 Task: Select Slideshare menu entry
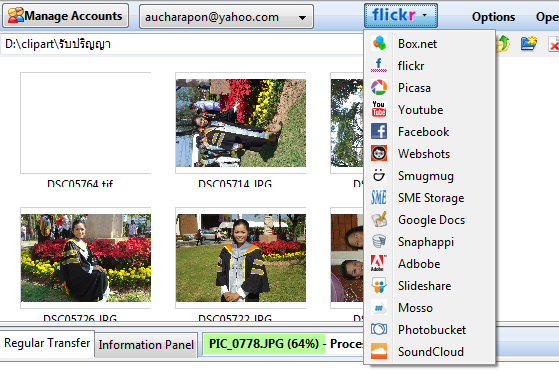[430, 286]
